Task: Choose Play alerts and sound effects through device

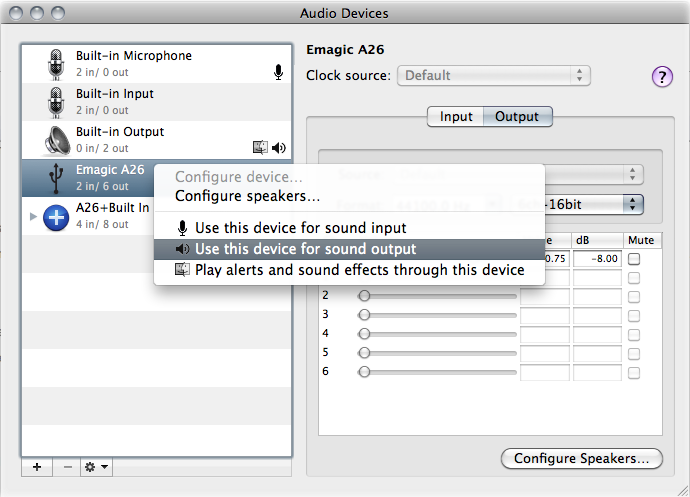Action: (x=349, y=269)
